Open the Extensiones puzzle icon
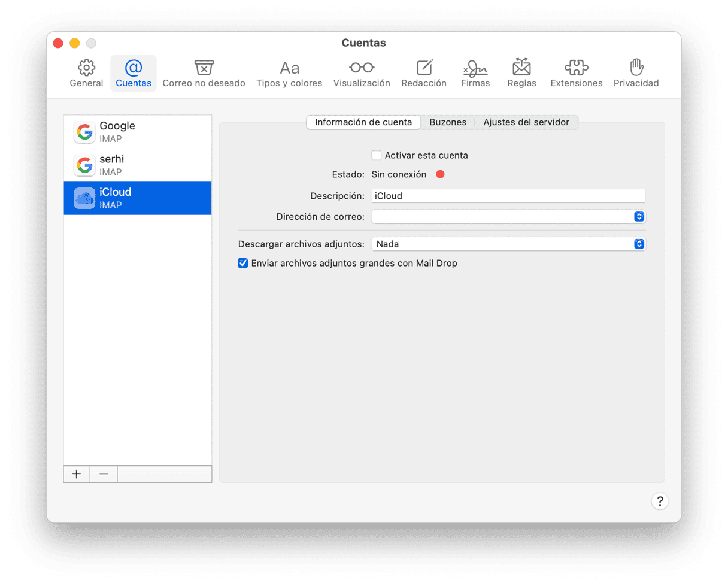The height and width of the screenshot is (584, 728). 577,74
